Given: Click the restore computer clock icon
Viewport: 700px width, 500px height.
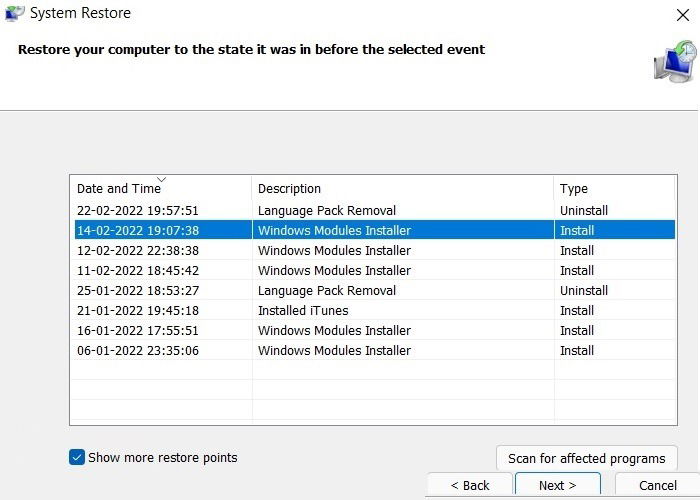Looking at the screenshot, I should (676, 61).
